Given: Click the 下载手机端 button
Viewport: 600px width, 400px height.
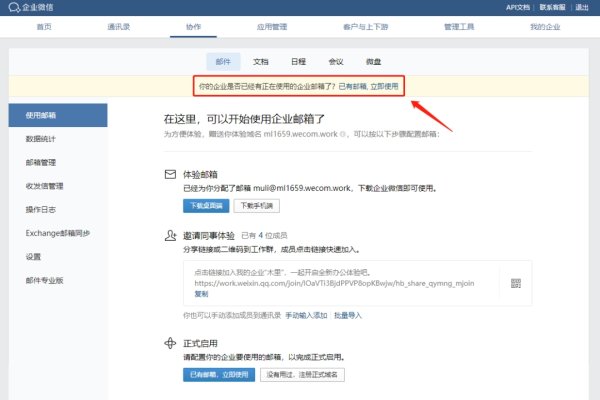Looking at the screenshot, I should 257,206.
